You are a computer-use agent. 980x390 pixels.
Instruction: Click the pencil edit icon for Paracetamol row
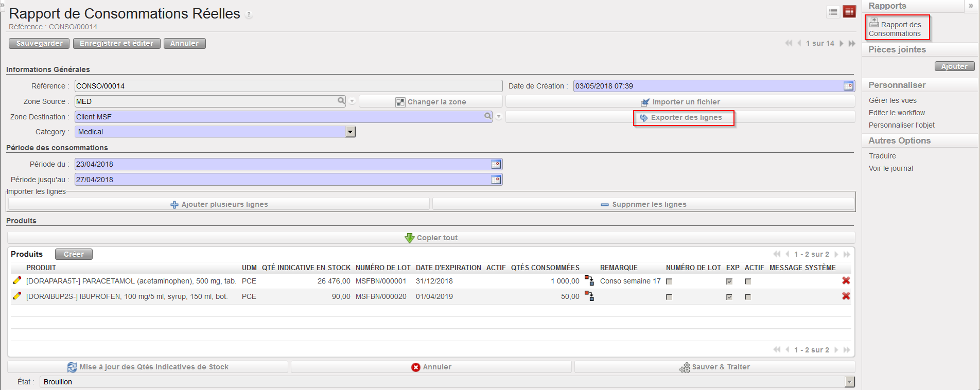[x=17, y=281]
